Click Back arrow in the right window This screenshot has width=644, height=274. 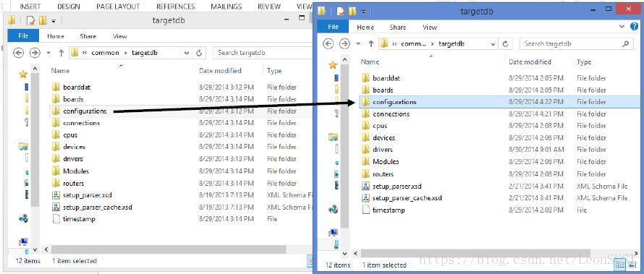[329, 43]
